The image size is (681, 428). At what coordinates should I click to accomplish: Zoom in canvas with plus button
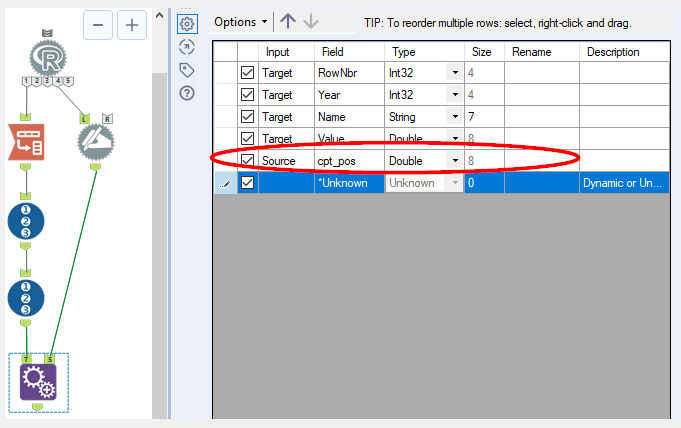pos(132,25)
